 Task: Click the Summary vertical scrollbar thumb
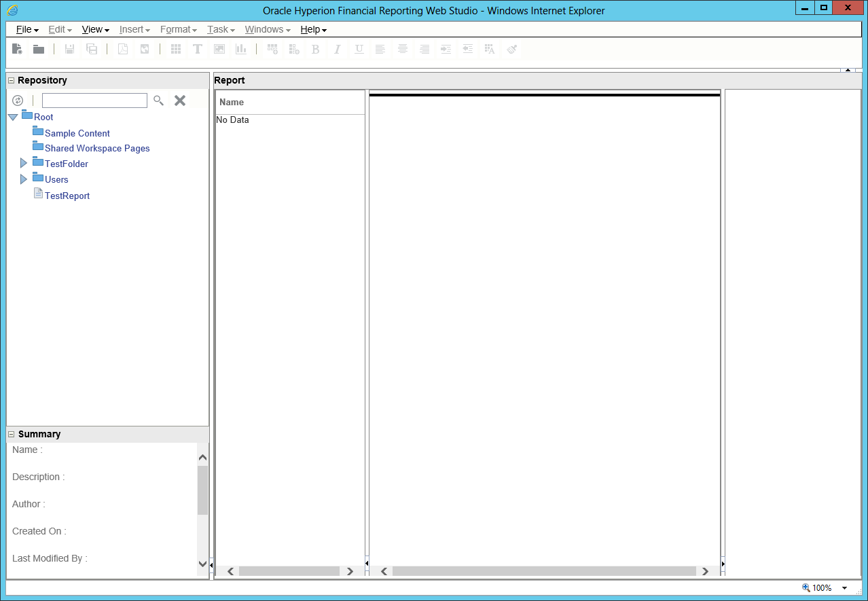coord(202,490)
